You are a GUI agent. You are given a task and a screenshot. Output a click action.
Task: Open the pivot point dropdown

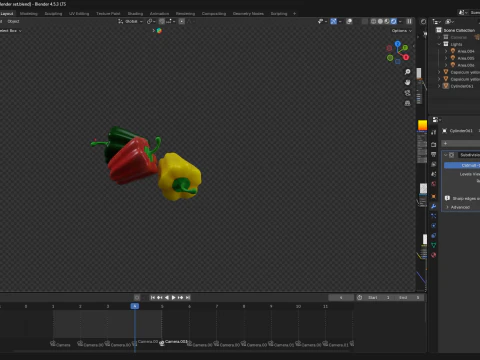point(151,21)
